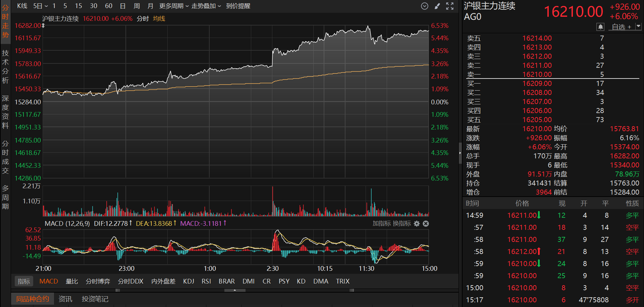Click 买五 price 16205.00

[x=537, y=120]
